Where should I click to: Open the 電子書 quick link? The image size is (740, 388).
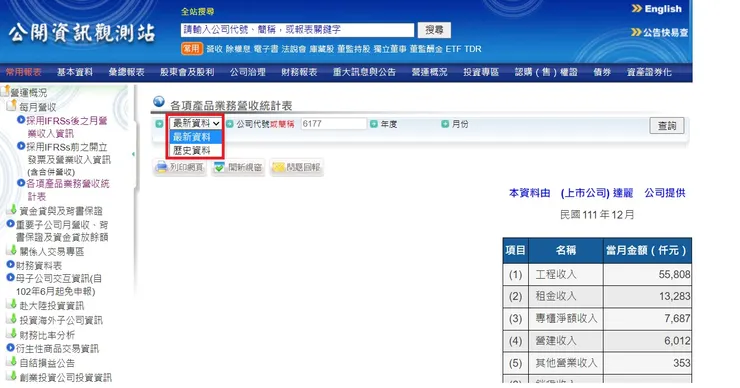pyautogui.click(x=266, y=49)
